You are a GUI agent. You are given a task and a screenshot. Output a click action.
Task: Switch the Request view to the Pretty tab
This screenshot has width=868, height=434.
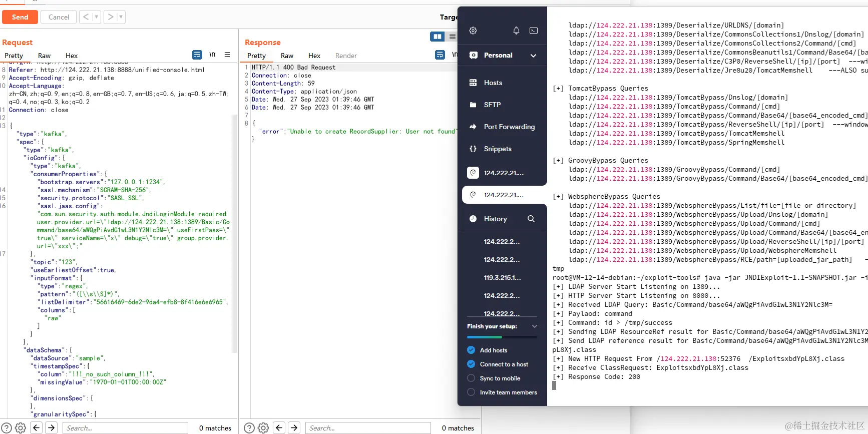14,56
